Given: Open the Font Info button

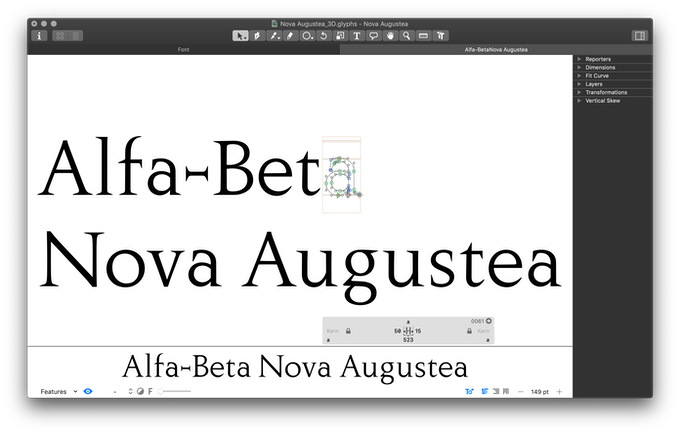Looking at the screenshot, I should pyautogui.click(x=39, y=36).
